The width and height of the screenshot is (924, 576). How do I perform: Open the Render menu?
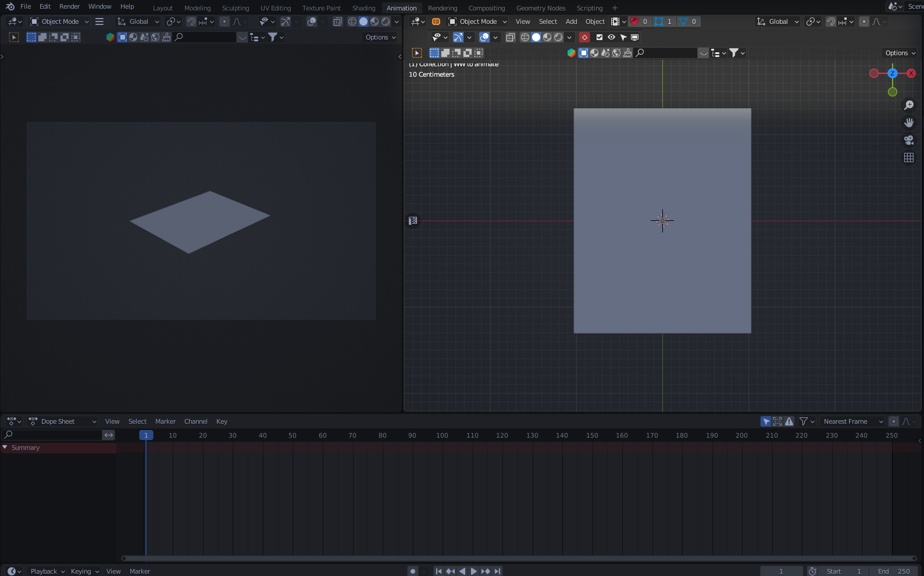tap(69, 6)
